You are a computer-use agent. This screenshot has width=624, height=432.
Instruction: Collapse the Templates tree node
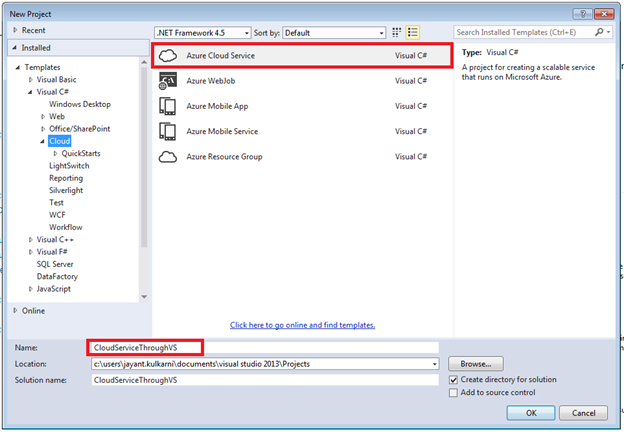[x=18, y=68]
